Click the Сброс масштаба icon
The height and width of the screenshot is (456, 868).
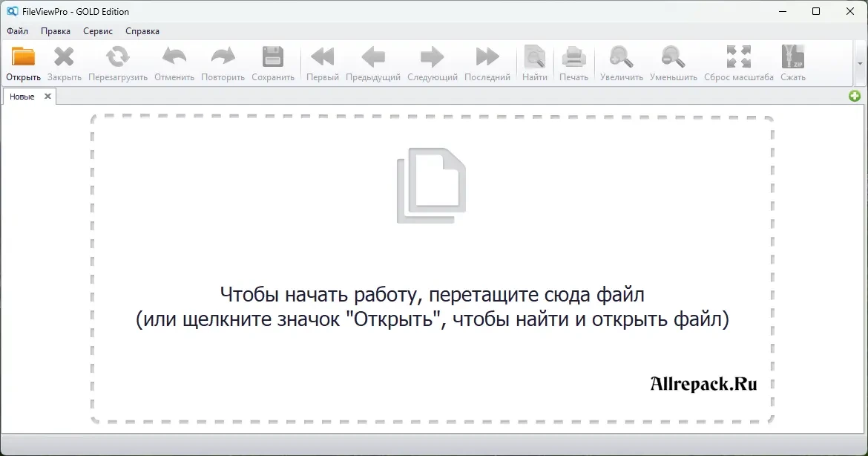[738, 56]
